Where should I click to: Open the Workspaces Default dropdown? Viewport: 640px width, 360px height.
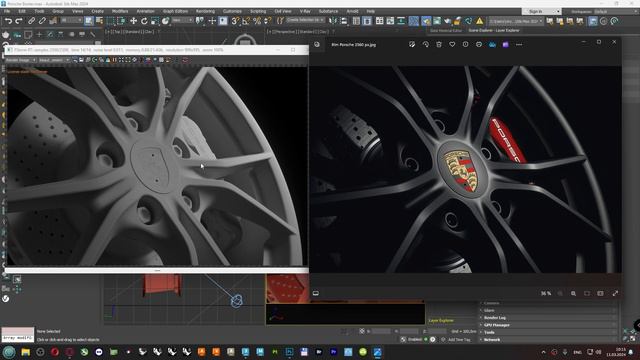pyautogui.click(x=616, y=11)
